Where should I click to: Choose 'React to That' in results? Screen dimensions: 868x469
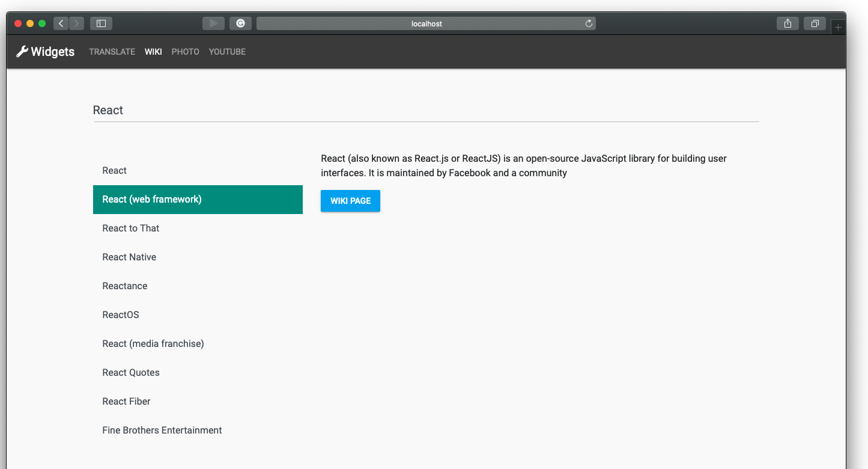[x=198, y=228]
